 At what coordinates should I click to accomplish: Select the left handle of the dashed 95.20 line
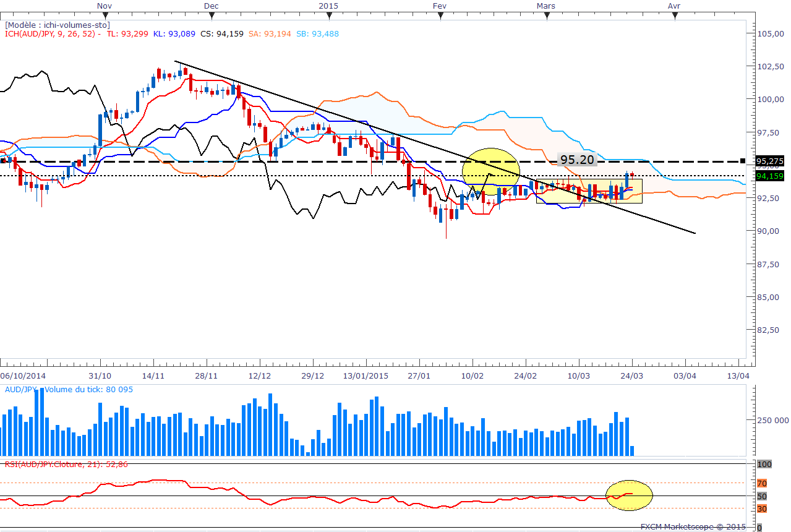pyautogui.click(x=3, y=161)
